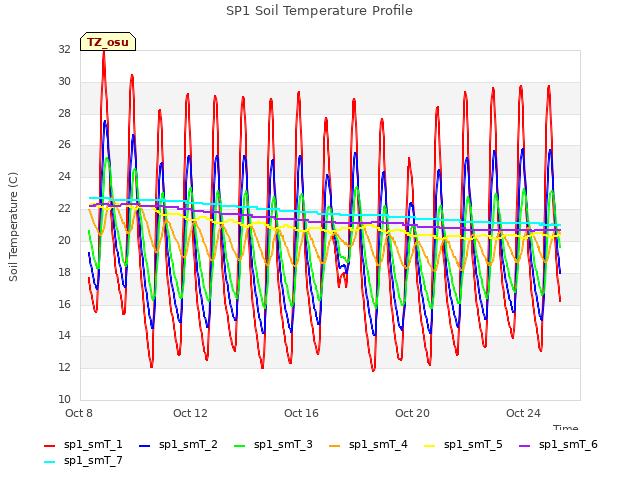Click the TZ_osu annotation label
Image resolution: width=640 pixels, height=480 pixels.
pos(108,42)
